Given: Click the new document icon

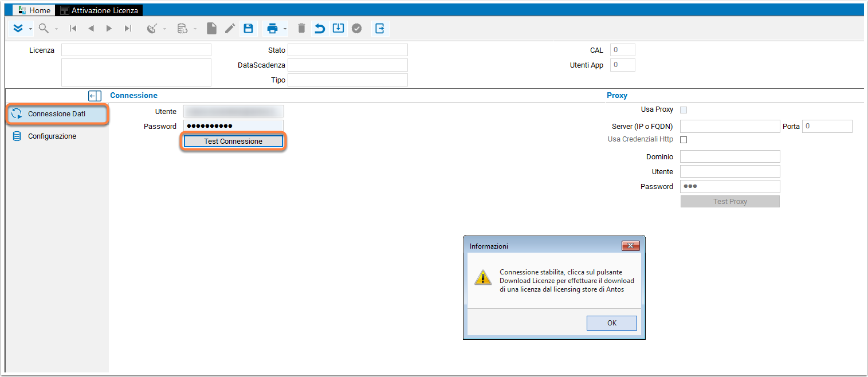Looking at the screenshot, I should click(211, 28).
